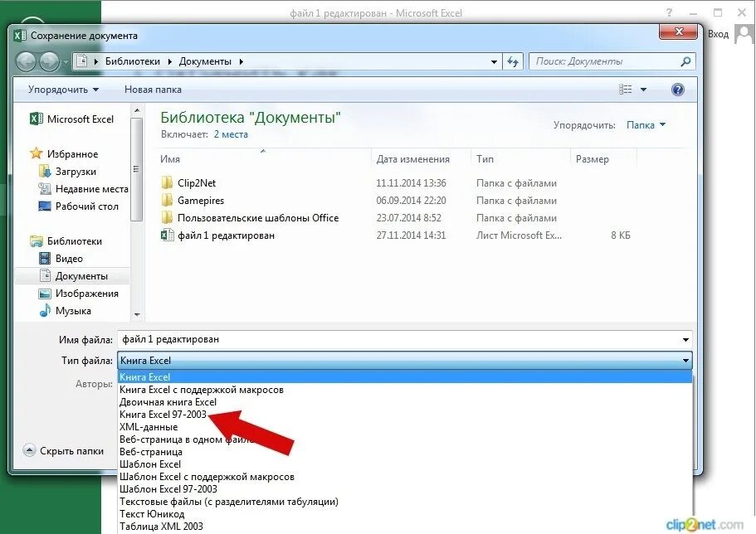The width and height of the screenshot is (756, 534).
Task: Open the Папка arrangement dropdown
Action: coord(646,125)
